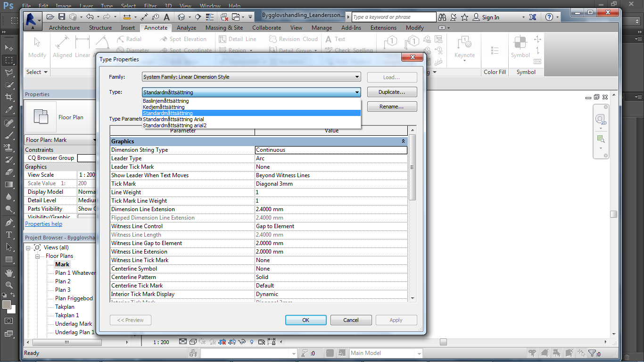Select the Horizontal Type tool
This screenshot has height=362, width=644.
pos(9,235)
